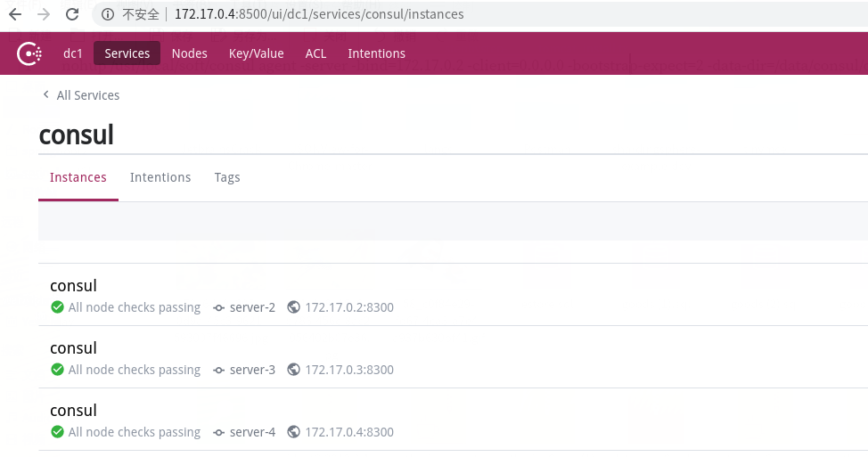This screenshot has height=457, width=868.
Task: Switch to the Tags tab
Action: tap(227, 177)
